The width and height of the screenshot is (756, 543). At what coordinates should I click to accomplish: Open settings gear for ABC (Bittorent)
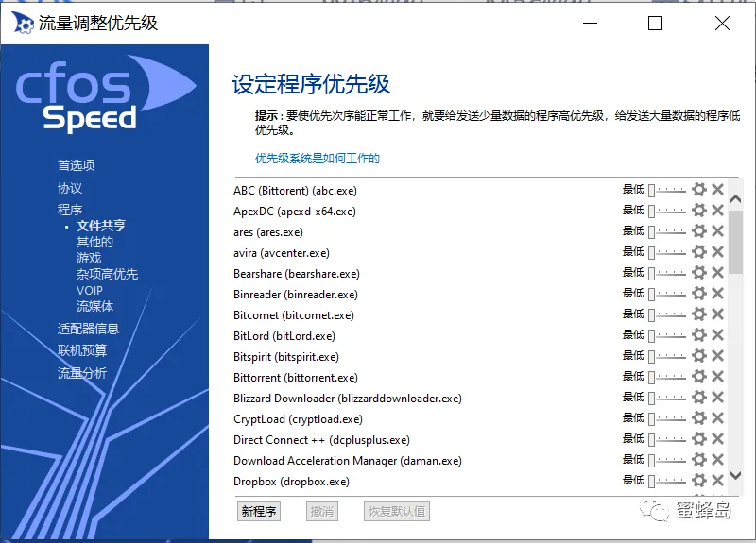pos(699,190)
